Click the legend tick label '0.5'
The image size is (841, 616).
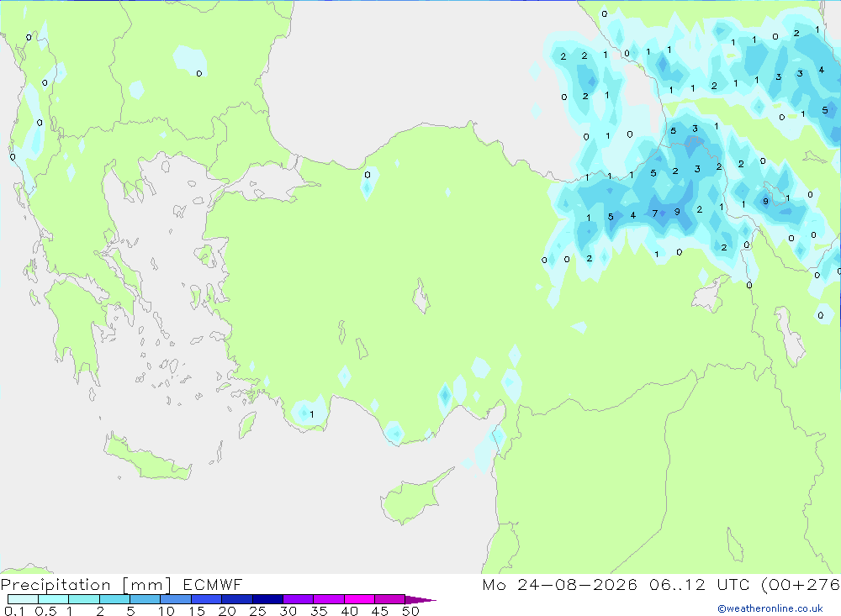click(x=45, y=611)
